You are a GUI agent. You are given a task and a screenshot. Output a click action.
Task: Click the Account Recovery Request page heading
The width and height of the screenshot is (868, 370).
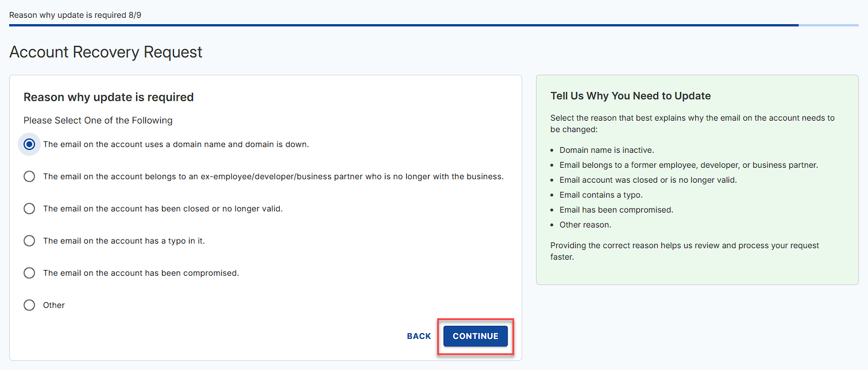(x=106, y=52)
